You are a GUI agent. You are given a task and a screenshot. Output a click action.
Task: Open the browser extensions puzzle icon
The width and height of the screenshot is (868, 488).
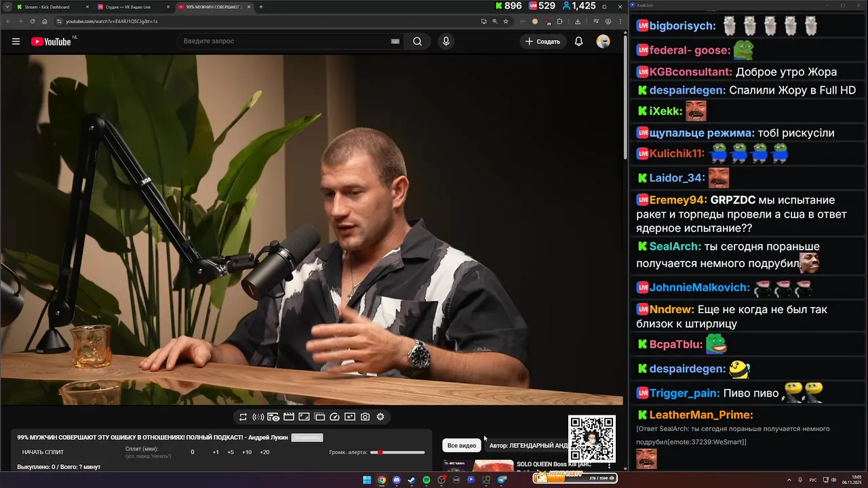click(x=559, y=21)
